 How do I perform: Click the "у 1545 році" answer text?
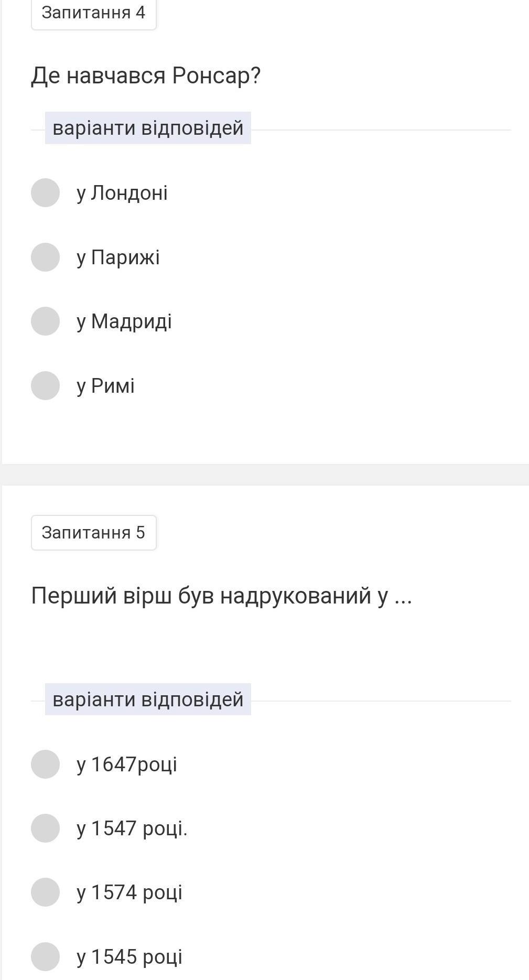129,957
